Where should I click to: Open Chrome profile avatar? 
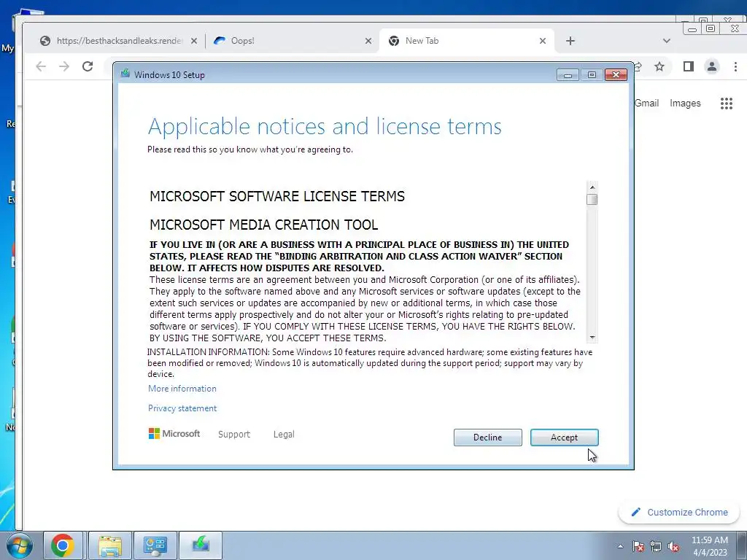tap(712, 66)
